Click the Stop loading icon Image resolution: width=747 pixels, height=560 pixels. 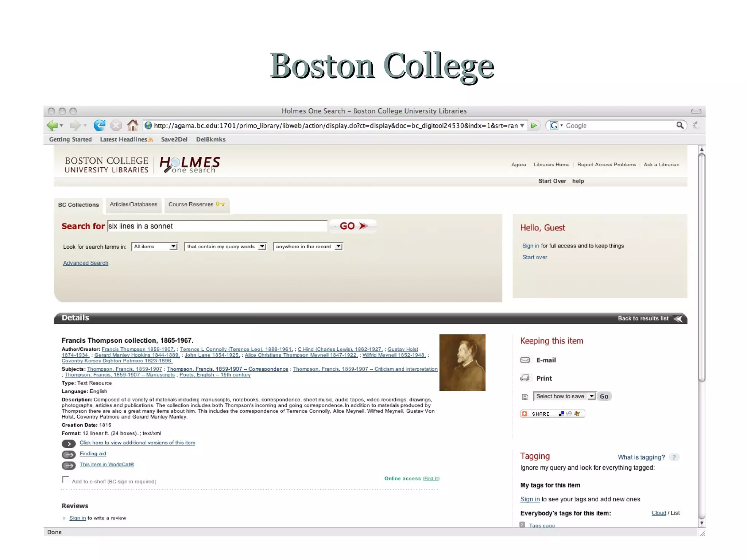[116, 125]
